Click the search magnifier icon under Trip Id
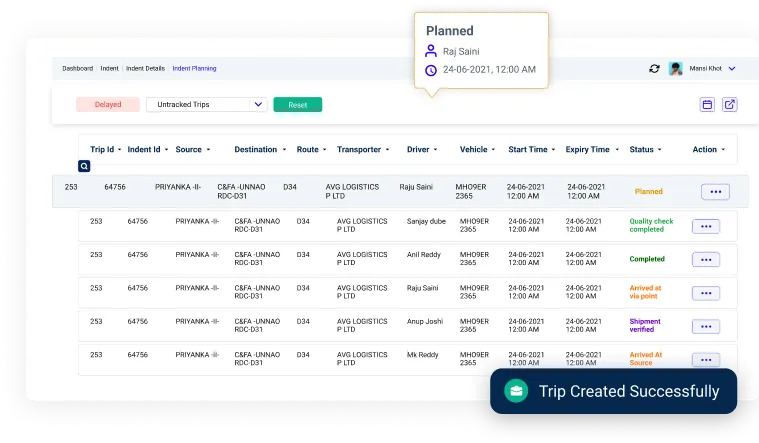Viewport: 759px width, 443px height. [84, 166]
